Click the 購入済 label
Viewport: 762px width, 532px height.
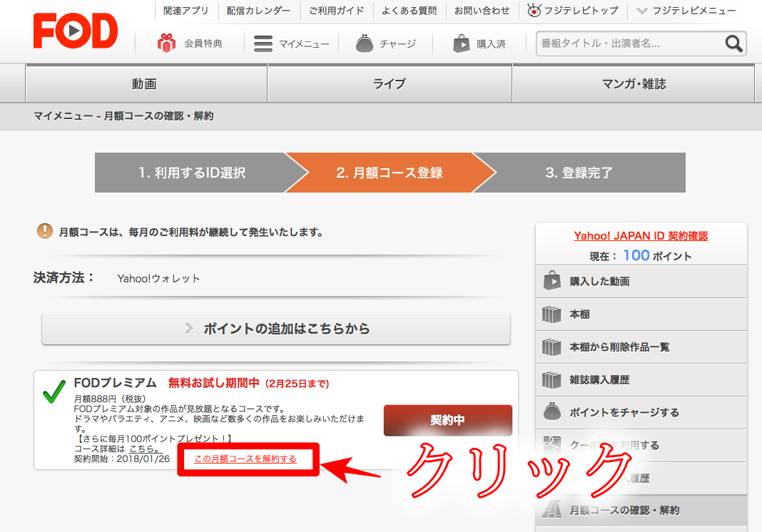point(491,44)
